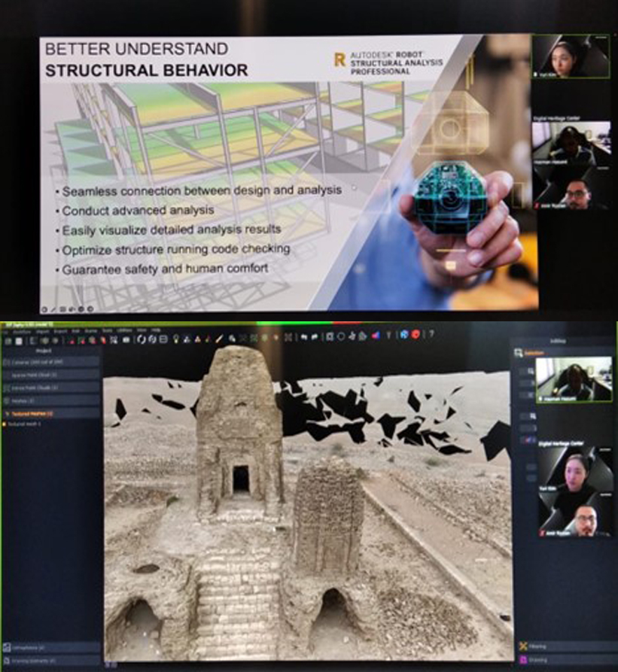
Task: Click the question mark help icon in toolbar
Action: point(431,334)
